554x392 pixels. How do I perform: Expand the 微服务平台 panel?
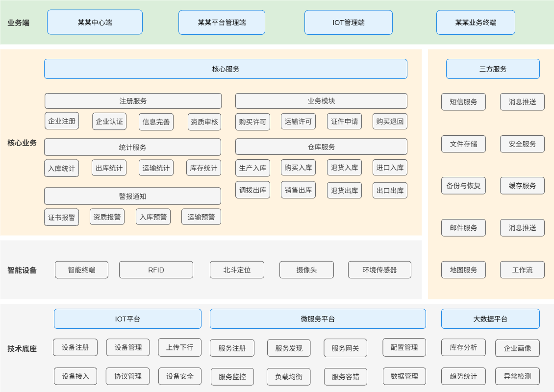[318, 318]
